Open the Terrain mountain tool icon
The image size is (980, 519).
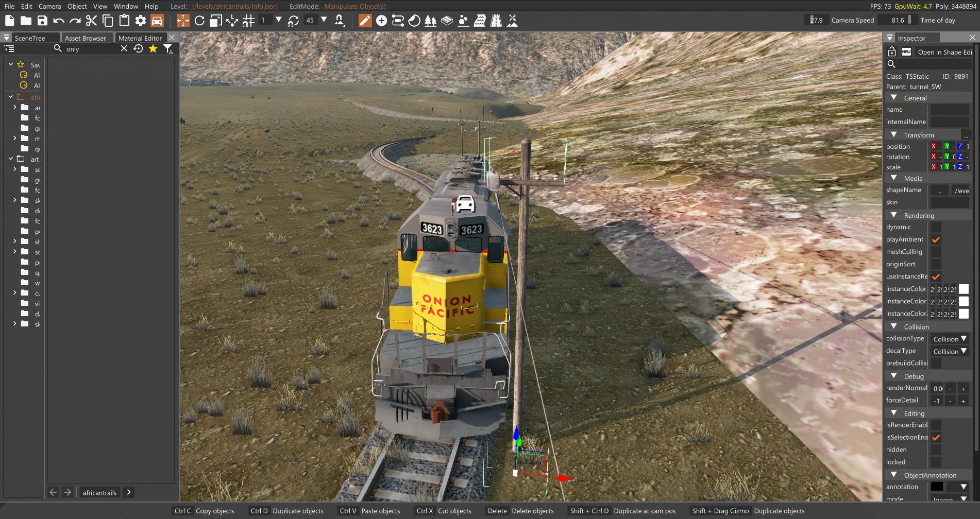pos(513,21)
